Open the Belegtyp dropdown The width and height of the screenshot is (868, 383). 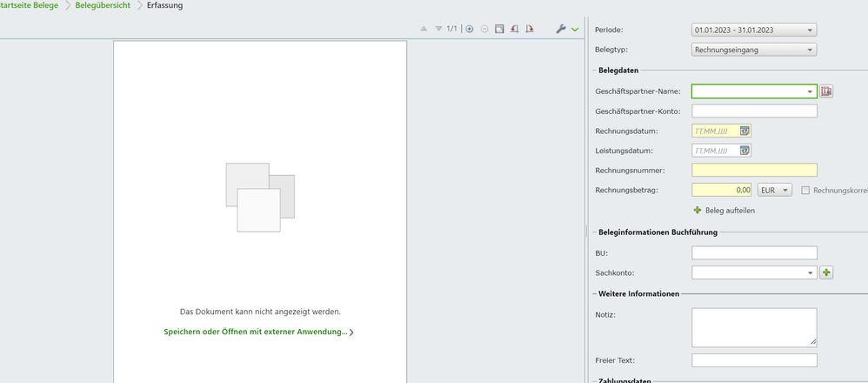(754, 50)
